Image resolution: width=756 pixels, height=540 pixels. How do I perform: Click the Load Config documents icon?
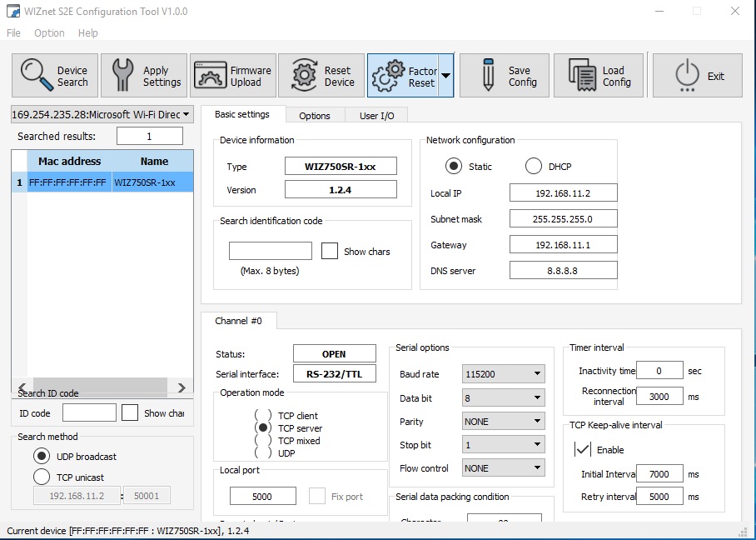[581, 75]
